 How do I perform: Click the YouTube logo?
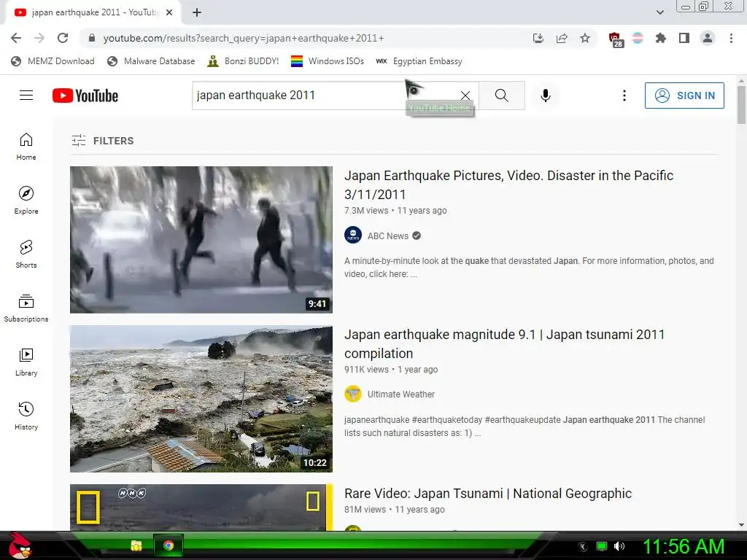pos(85,96)
